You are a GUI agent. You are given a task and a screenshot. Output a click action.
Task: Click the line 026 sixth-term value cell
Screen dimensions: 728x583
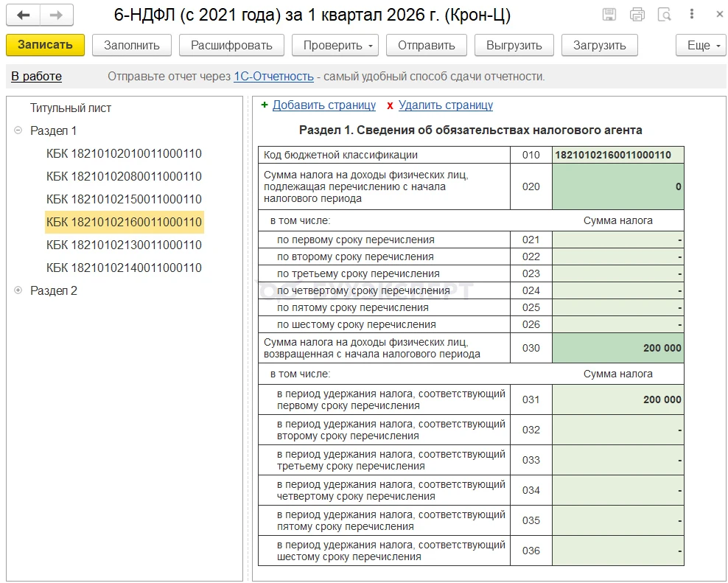coord(618,324)
